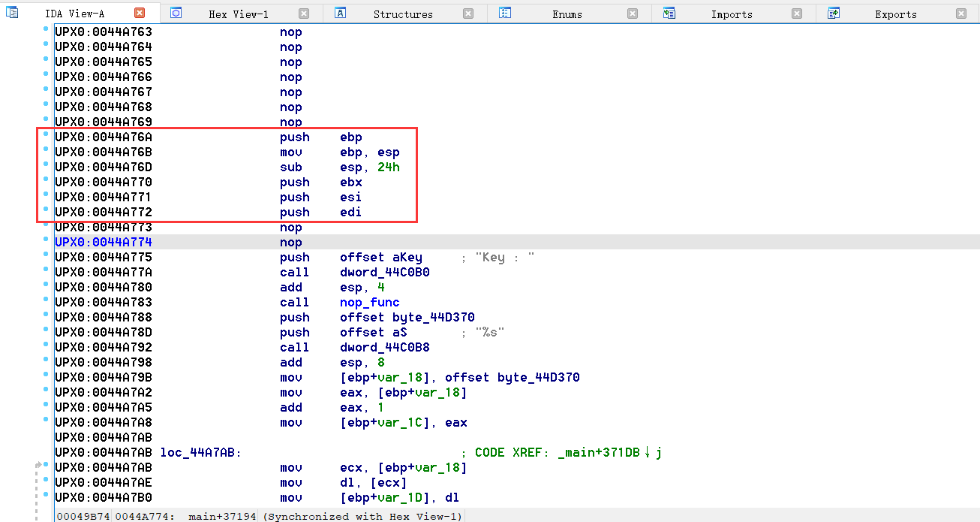Click the loc_44A7AB label

click(200, 453)
